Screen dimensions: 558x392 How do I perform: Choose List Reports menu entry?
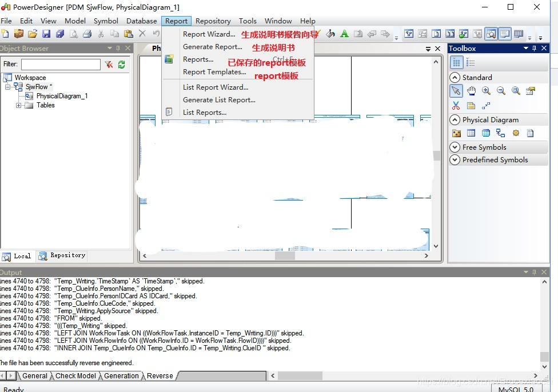coord(205,113)
